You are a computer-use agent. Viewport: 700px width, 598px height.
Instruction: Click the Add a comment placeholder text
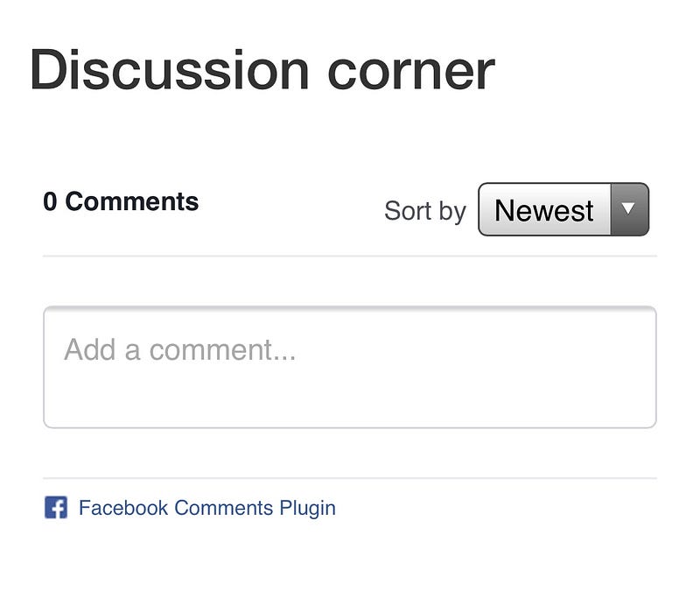(x=180, y=349)
